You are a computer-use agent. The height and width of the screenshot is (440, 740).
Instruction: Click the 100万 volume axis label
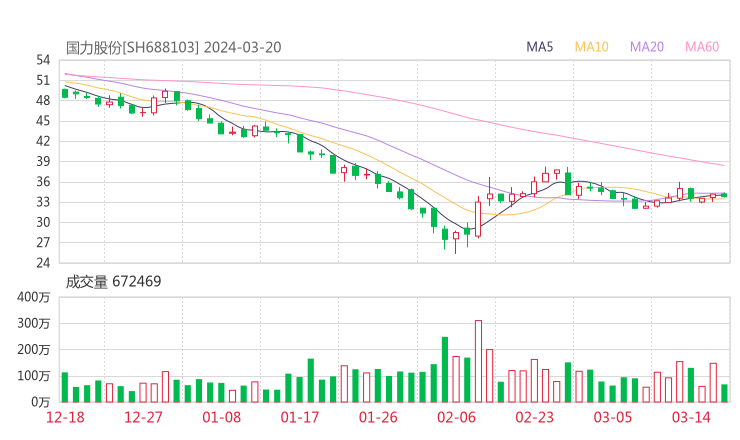click(x=34, y=376)
